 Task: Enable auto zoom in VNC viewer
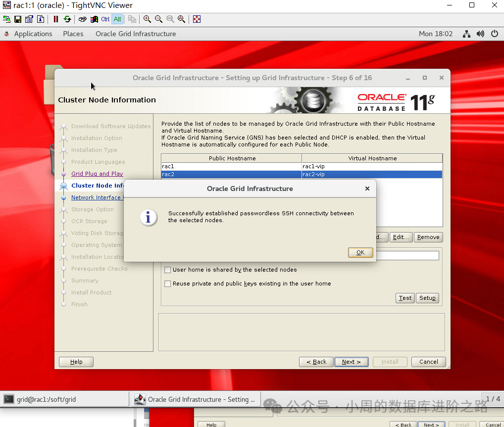pyautogui.click(x=181, y=19)
